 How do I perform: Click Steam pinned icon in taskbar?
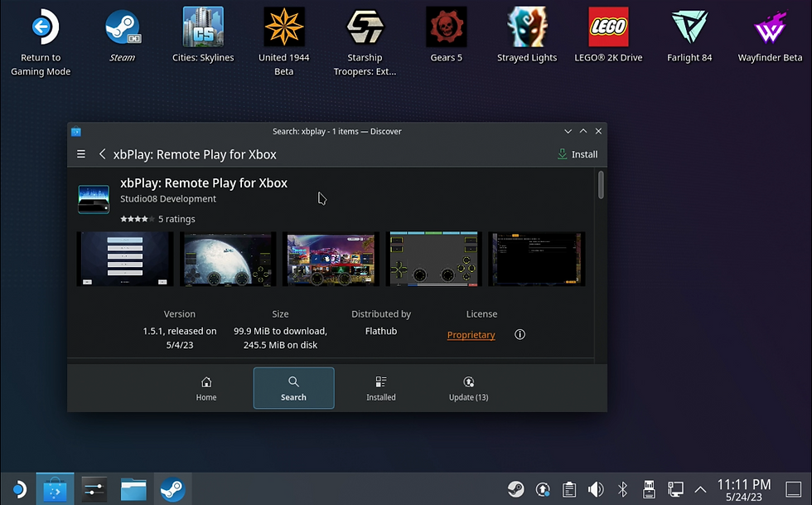coord(172,489)
